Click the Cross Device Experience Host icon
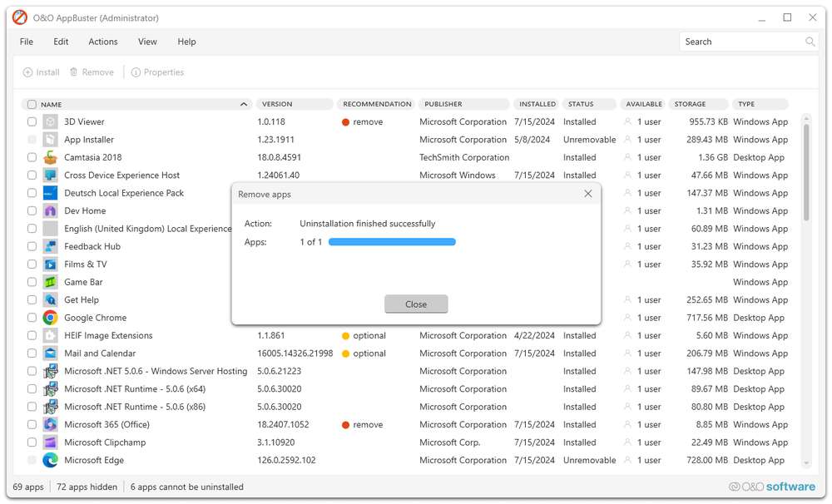Screen dimensions: 832x504 coord(51,175)
